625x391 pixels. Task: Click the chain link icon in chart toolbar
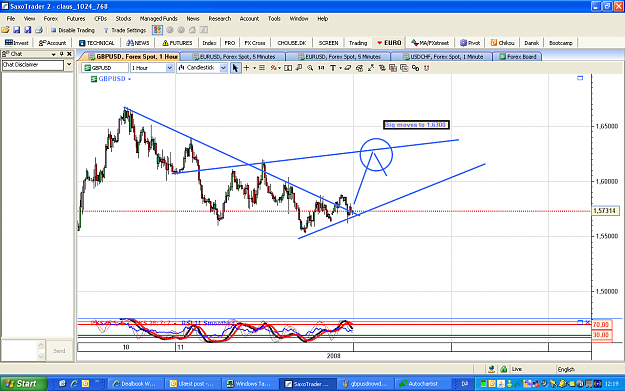(415, 68)
